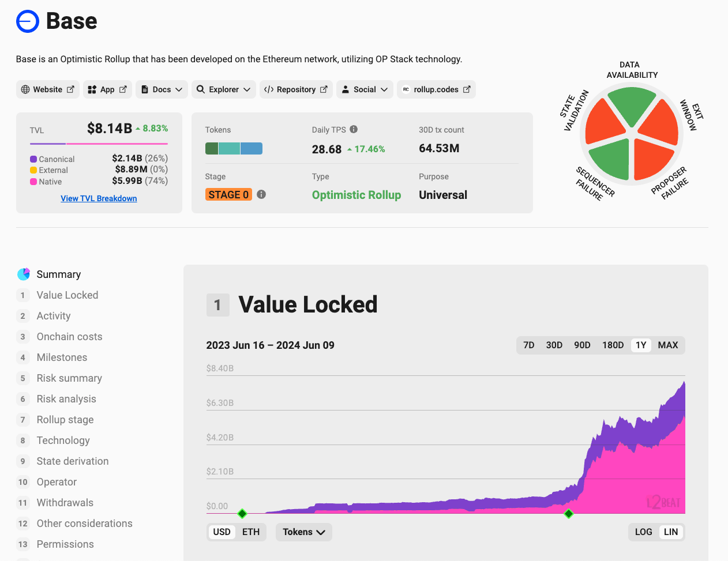Screen dimensions: 728x561
Task: Expand the Docs dropdown
Action: point(162,89)
